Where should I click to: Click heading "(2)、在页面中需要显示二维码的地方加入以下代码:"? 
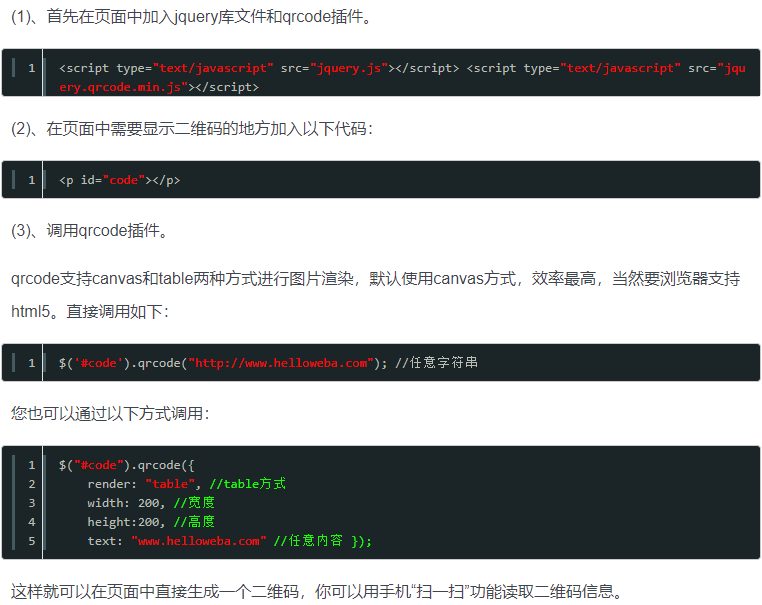tap(192, 129)
